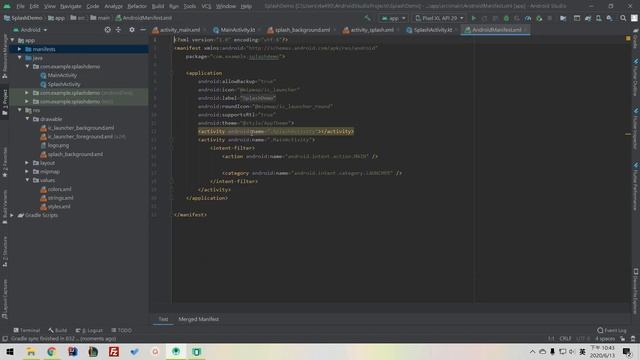Expand the mipmap folder
The height and width of the screenshot is (360, 640).
[x=27, y=171]
